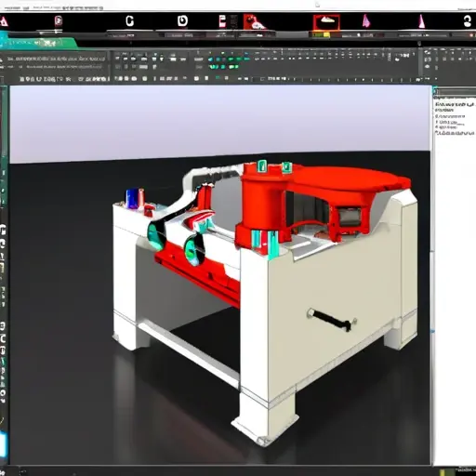Click the light blue icon at the left sidebar bottom
Screen dimensions: 476x476
click(x=3, y=445)
